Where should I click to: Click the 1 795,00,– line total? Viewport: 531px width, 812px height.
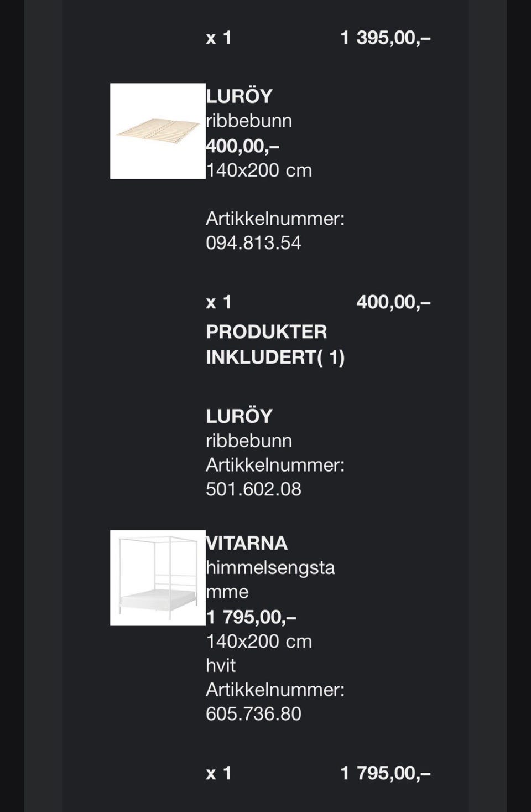[x=386, y=773]
